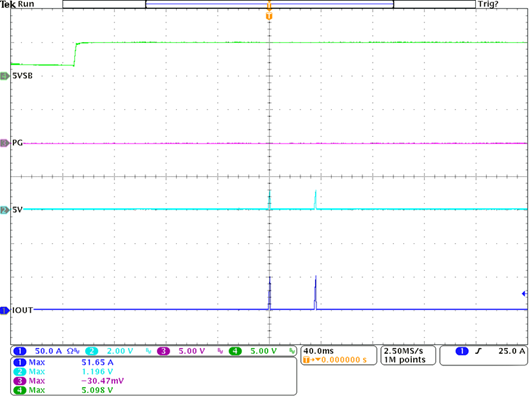Click the Trig? status indicator

point(488,4)
